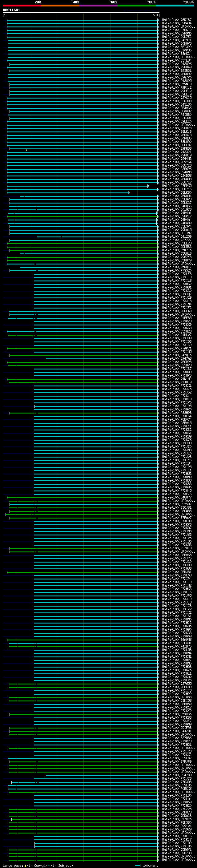The height and width of the screenshot is (868, 197).
Task: Open hit UniRef100_Q42971
Action: (177, 40)
